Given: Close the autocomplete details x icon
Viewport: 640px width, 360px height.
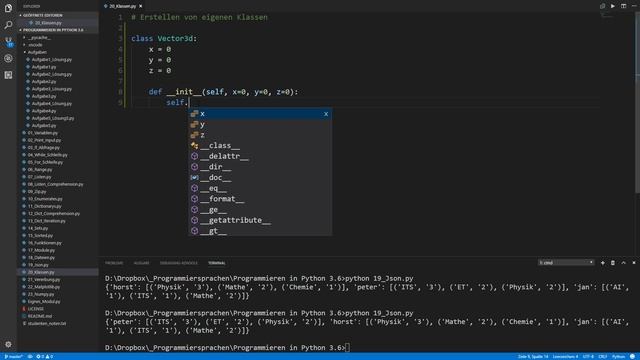Looking at the screenshot, I should (x=326, y=114).
